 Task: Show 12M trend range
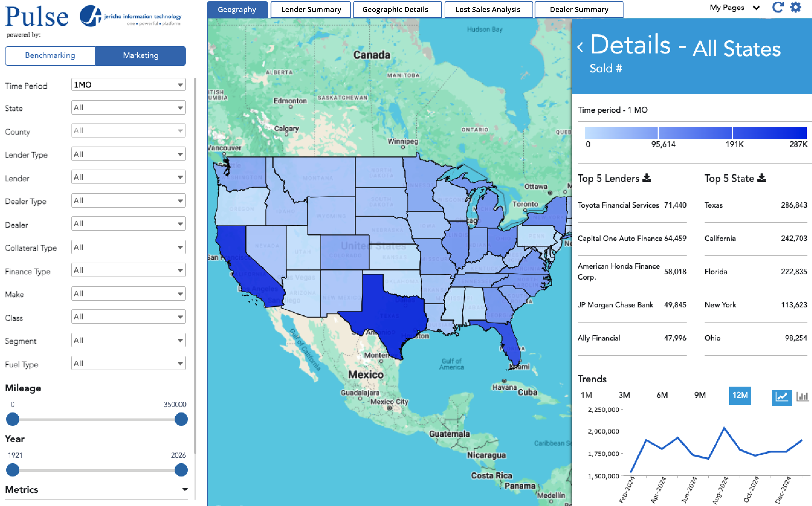[740, 395]
